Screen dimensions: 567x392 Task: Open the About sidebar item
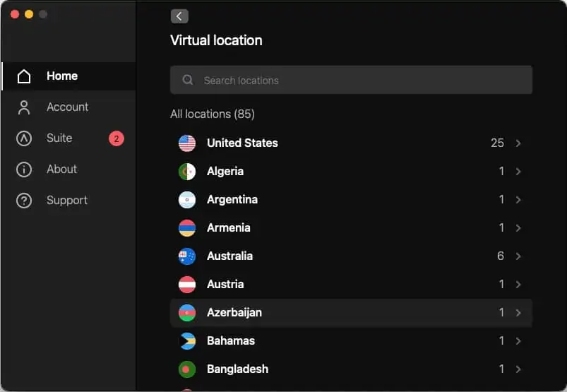[x=68, y=170]
